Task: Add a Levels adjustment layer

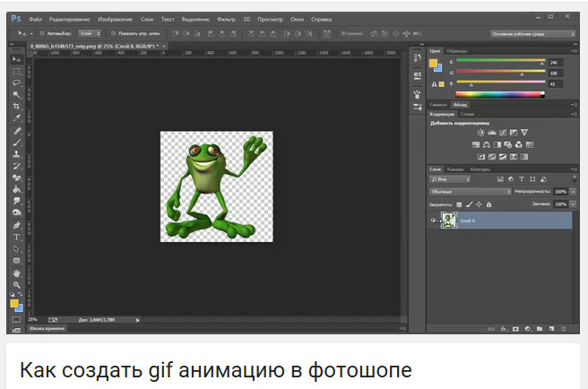Action: coord(492,133)
